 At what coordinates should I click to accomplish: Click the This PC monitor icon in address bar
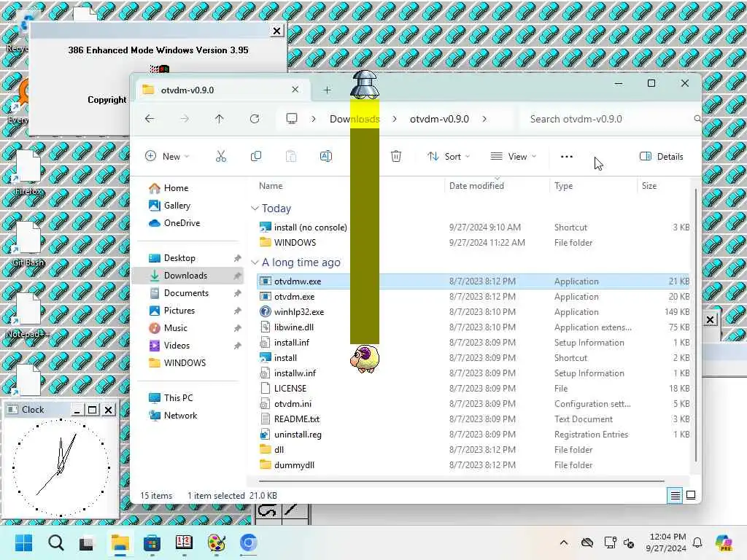coord(292,119)
